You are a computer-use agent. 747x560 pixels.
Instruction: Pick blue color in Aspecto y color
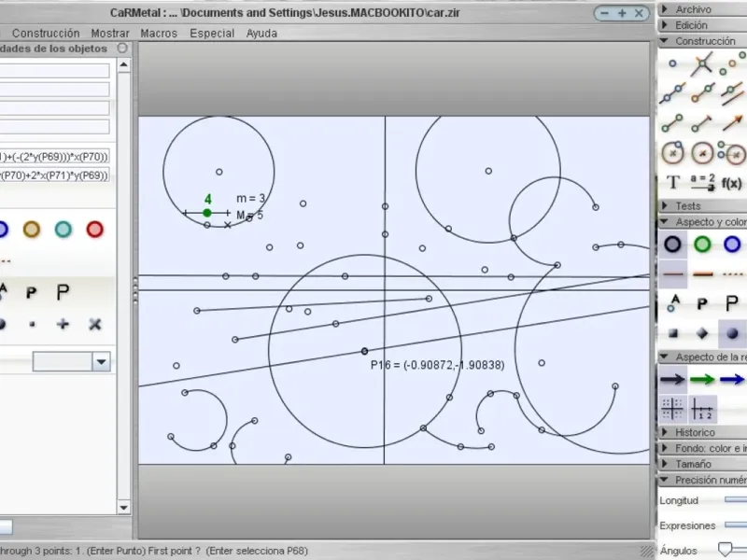point(732,245)
